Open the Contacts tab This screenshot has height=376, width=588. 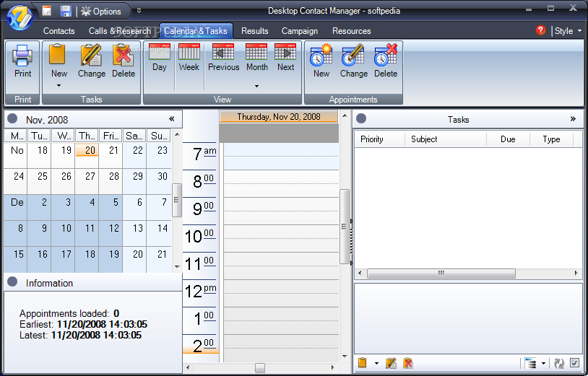(59, 31)
